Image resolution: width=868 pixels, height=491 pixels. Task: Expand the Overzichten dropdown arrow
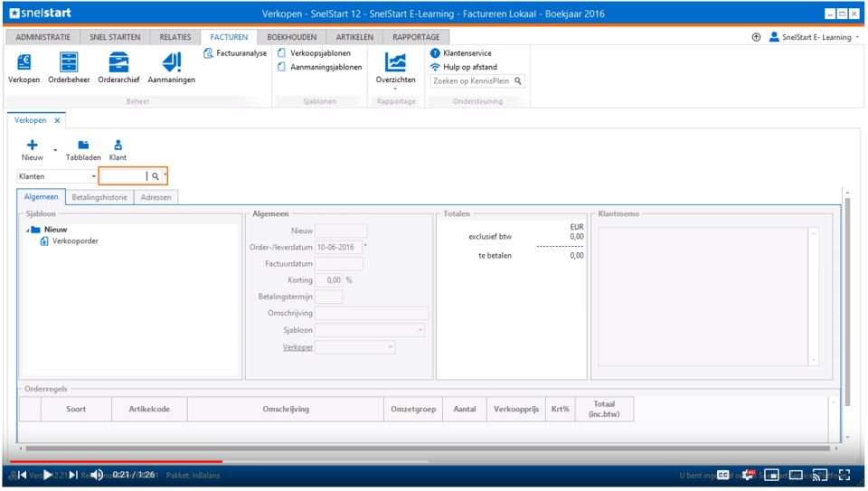tap(395, 90)
